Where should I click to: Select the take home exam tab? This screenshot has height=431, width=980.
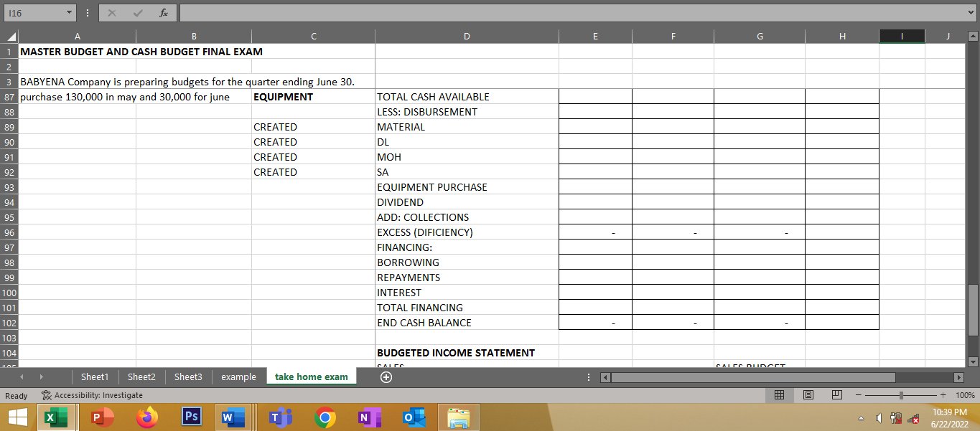click(311, 377)
